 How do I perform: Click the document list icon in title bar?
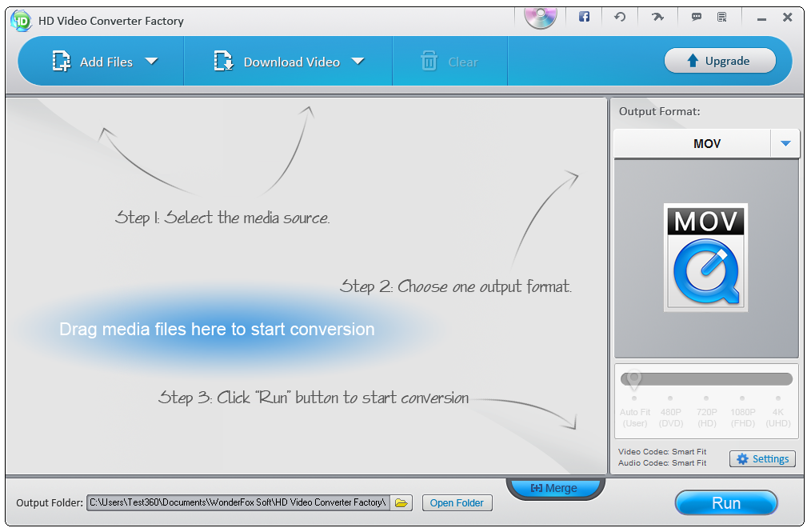coord(722,17)
